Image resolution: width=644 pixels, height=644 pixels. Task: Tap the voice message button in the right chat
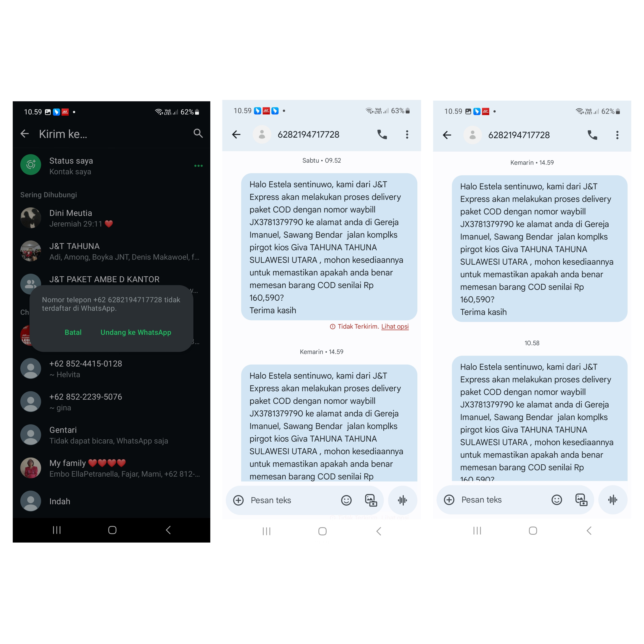613,500
